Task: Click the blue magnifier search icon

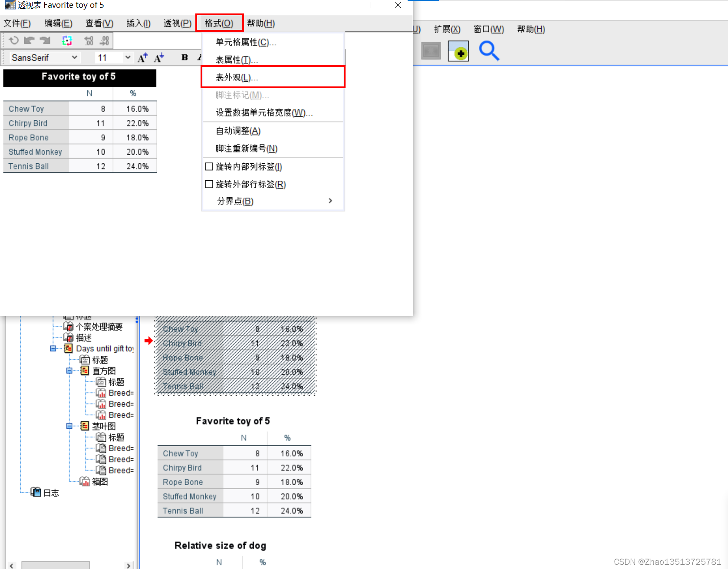Action: [x=489, y=51]
